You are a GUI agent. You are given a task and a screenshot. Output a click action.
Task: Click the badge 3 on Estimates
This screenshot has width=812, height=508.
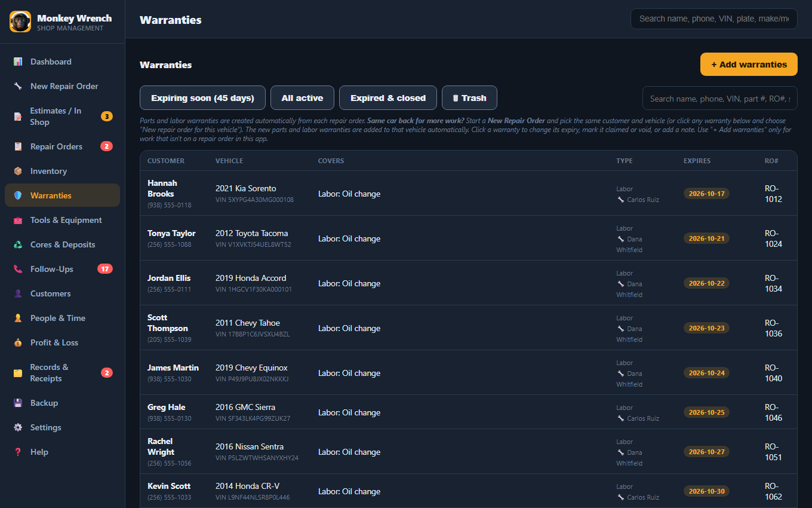click(x=107, y=117)
